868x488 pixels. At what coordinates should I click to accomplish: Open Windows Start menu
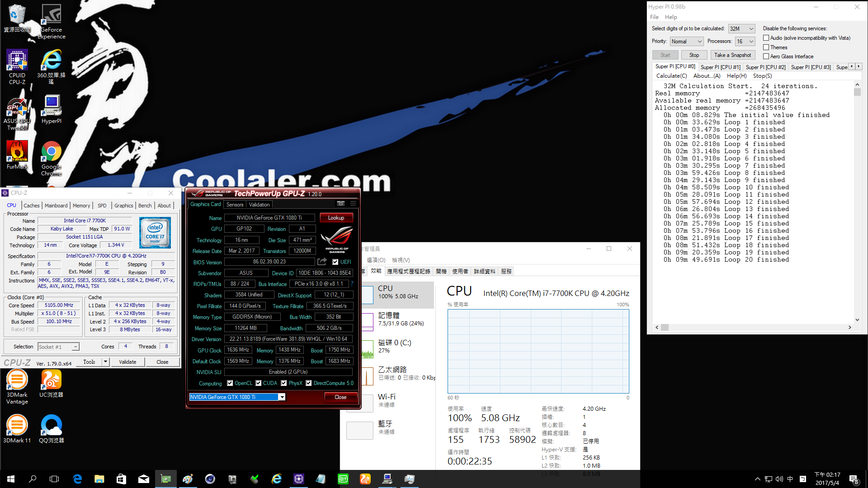point(11,479)
